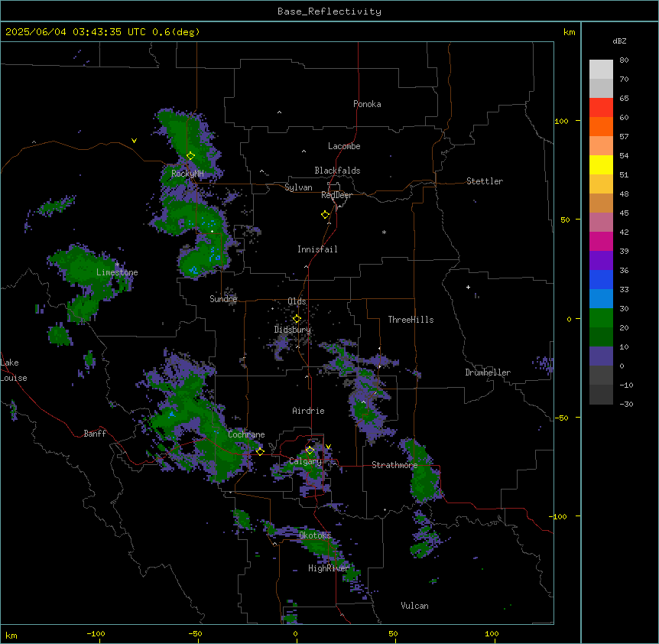Click the Lake Louise label

(x=14, y=370)
